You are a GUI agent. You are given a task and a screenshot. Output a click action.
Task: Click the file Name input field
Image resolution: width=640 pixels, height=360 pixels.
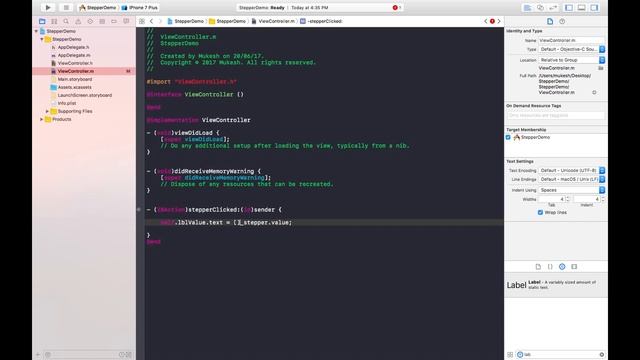point(571,40)
